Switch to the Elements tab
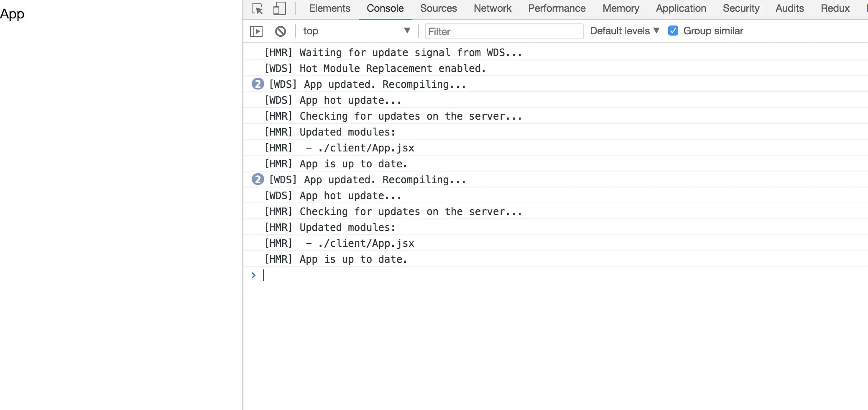This screenshot has height=410, width=868. (329, 8)
